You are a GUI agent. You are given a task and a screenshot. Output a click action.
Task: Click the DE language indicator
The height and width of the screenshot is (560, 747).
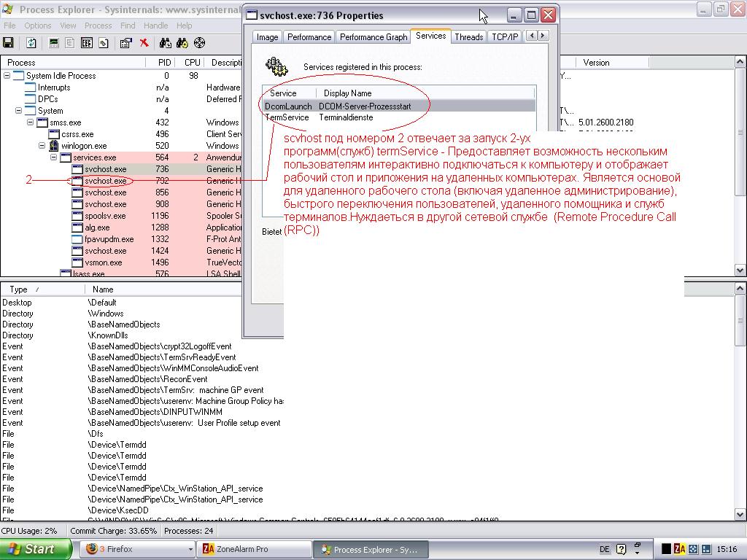[605, 549]
